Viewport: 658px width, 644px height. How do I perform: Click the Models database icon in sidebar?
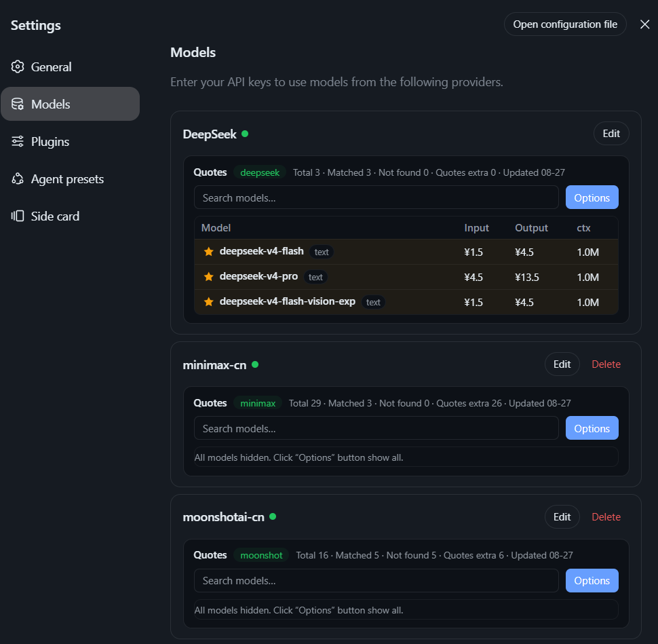click(18, 104)
